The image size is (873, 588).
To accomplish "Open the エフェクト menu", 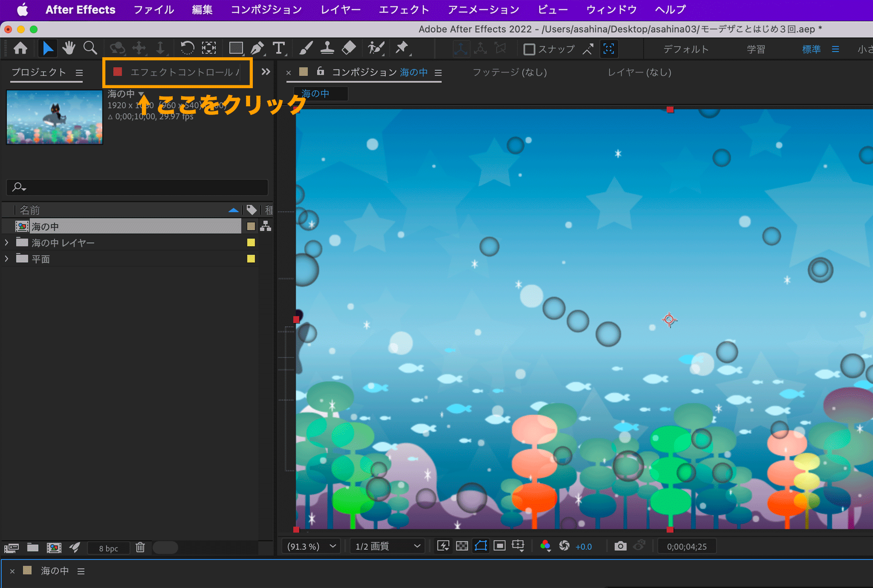I will click(x=404, y=10).
